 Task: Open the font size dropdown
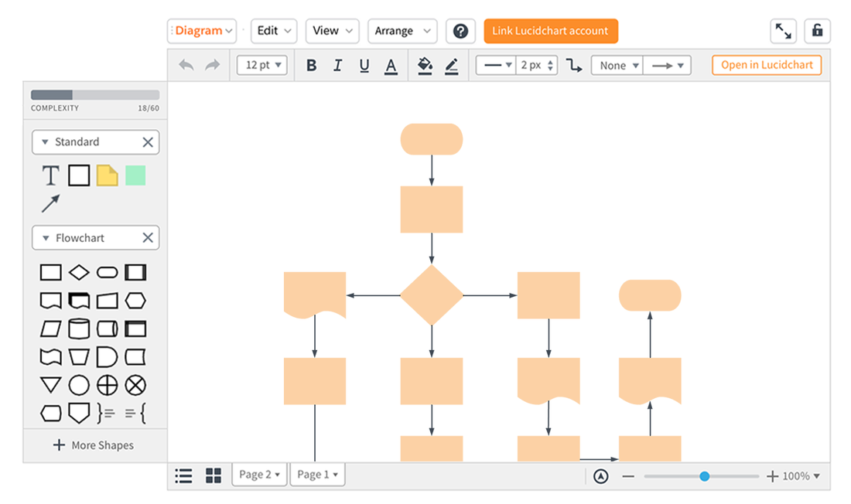261,65
